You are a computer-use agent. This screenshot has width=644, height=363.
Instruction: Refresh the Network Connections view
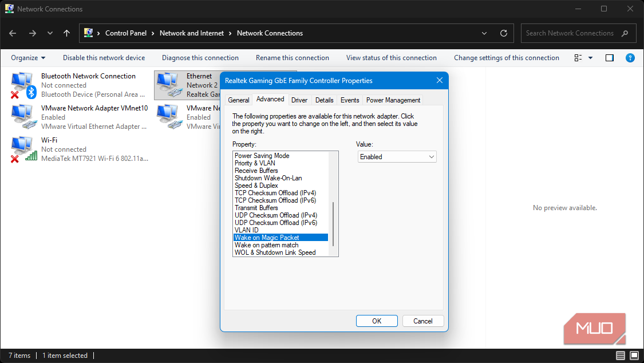[504, 33]
